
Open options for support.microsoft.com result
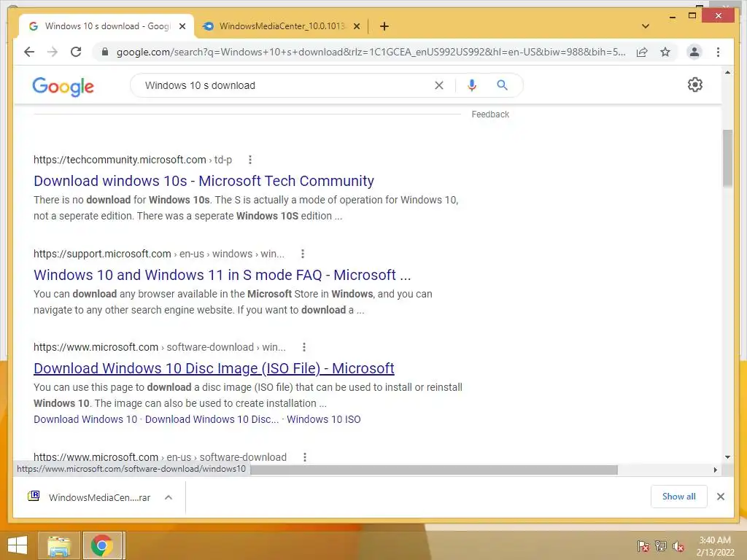tap(303, 254)
